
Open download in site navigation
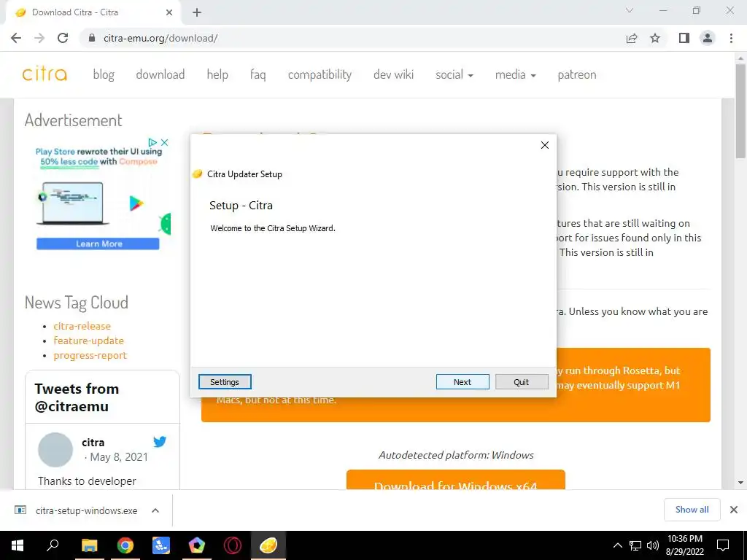click(160, 75)
